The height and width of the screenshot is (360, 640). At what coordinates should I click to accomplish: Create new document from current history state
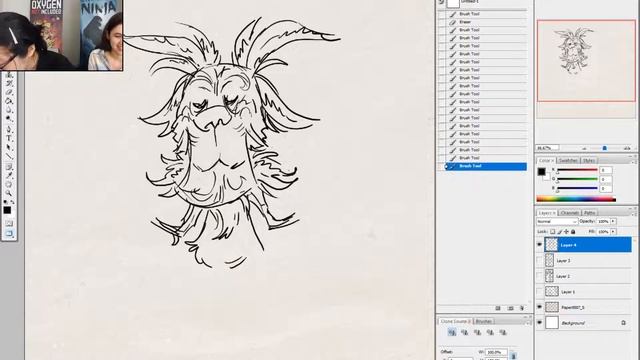click(x=498, y=308)
